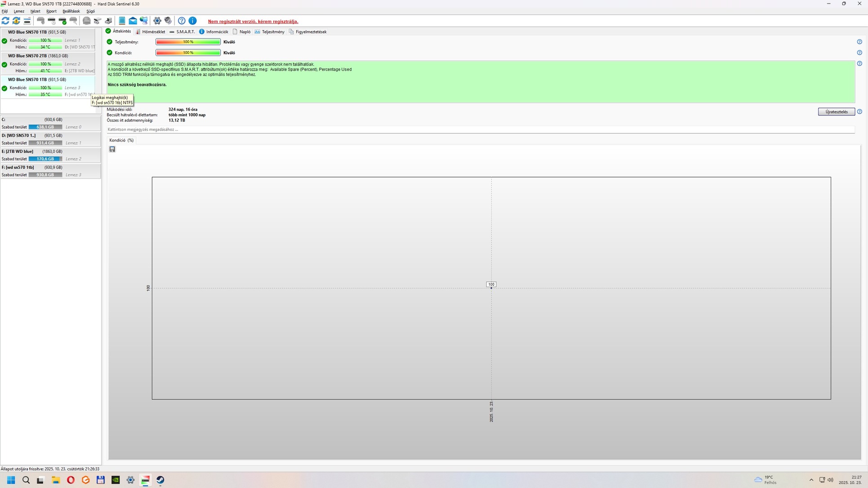Open the Beállítások menu
Image resolution: width=868 pixels, height=488 pixels.
point(71,11)
